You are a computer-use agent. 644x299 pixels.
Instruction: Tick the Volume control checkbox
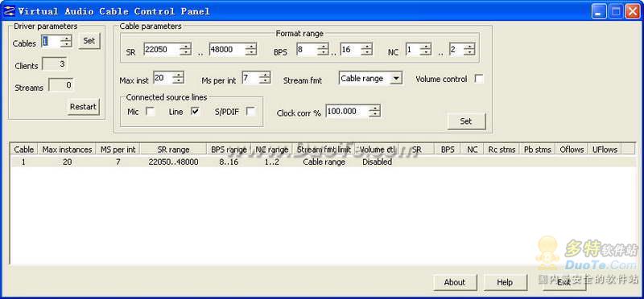(479, 79)
